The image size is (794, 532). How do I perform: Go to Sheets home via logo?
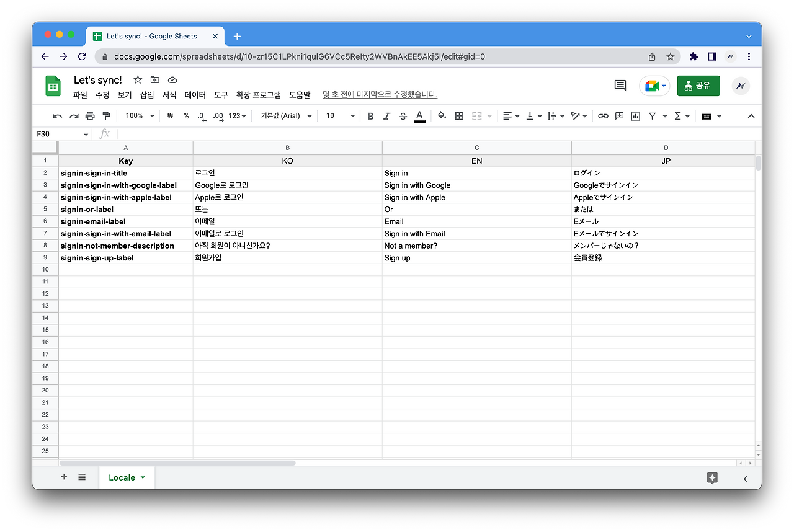coord(53,86)
